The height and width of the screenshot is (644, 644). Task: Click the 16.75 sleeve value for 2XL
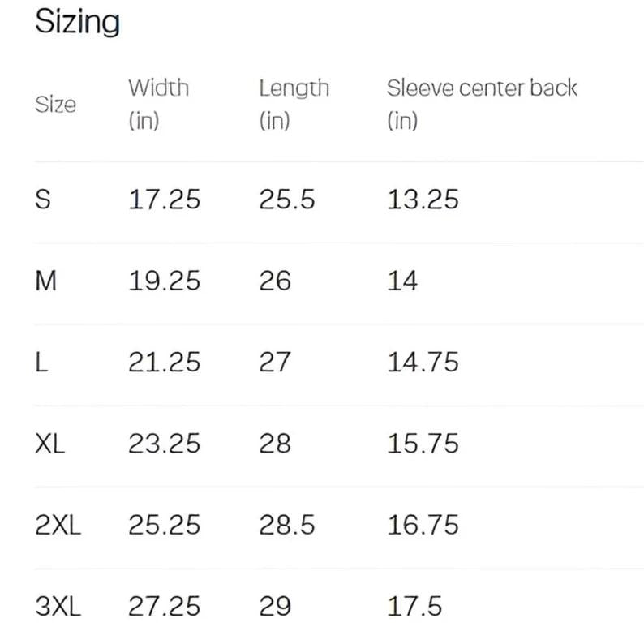423,525
